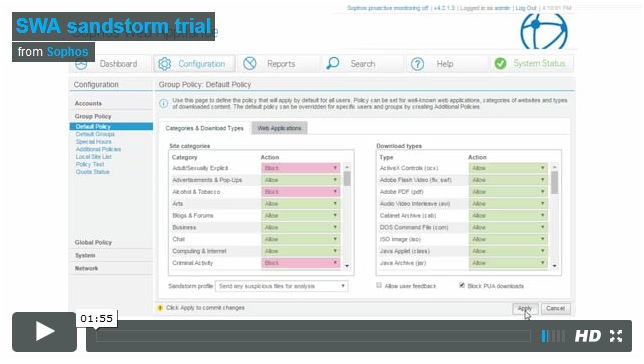The image size is (644, 364).
Task: Open Quota Status in the sidebar
Action: [92, 172]
